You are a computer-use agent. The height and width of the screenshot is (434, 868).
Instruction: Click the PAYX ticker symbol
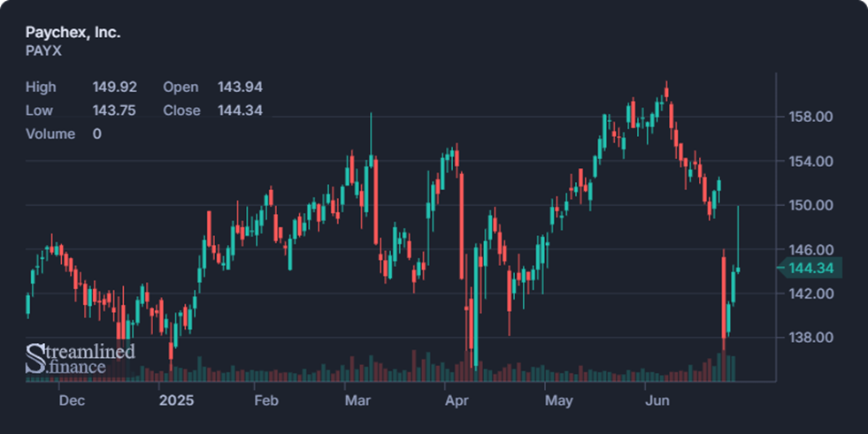(43, 51)
